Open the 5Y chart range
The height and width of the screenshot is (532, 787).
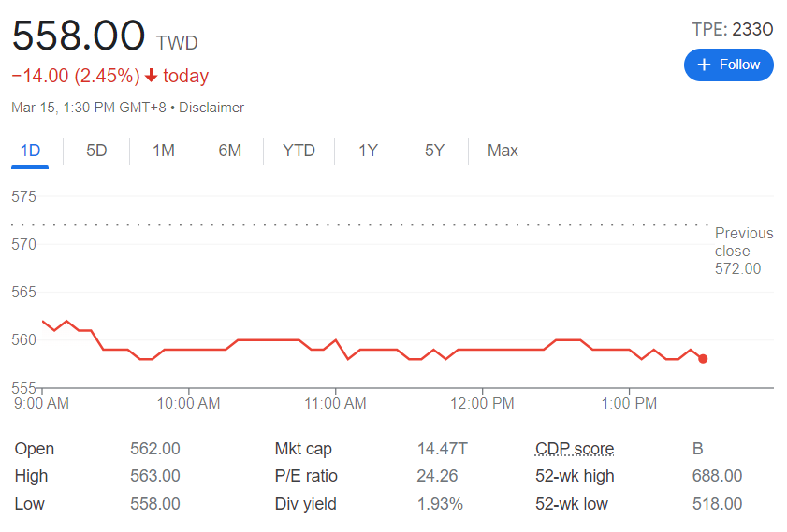click(434, 151)
